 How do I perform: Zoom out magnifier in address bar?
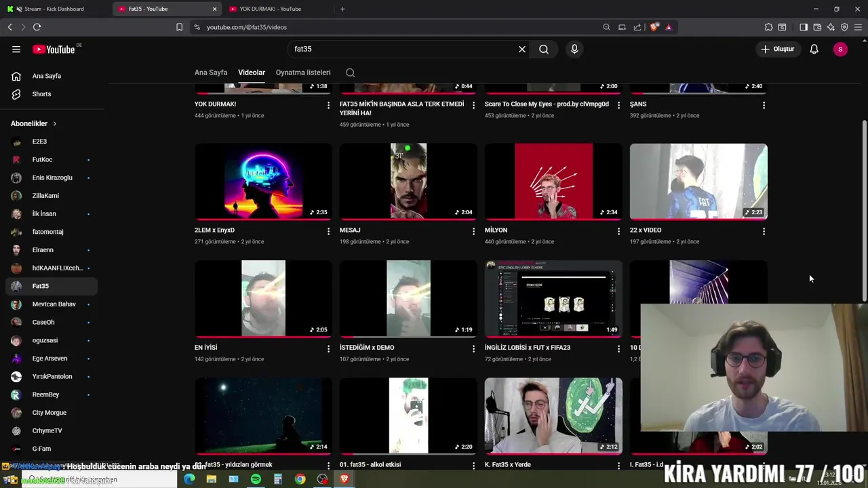click(606, 27)
